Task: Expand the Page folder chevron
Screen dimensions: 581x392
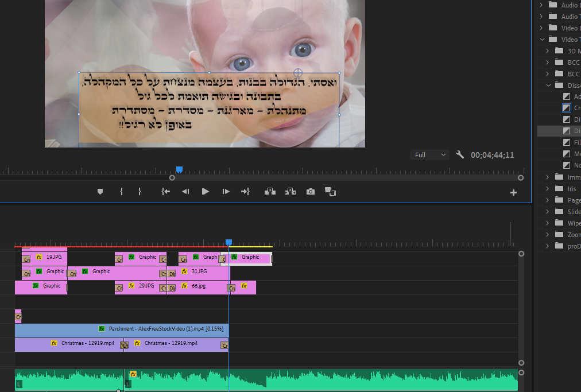Action: tap(548, 200)
